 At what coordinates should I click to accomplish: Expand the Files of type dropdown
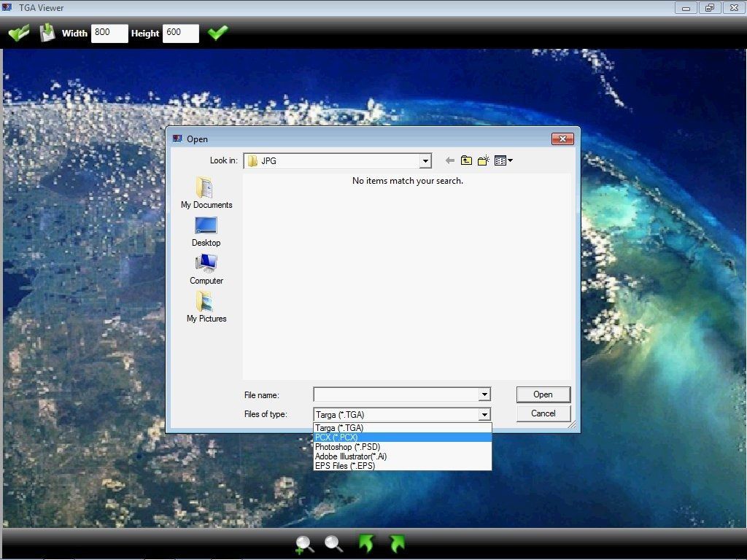pyautogui.click(x=484, y=413)
